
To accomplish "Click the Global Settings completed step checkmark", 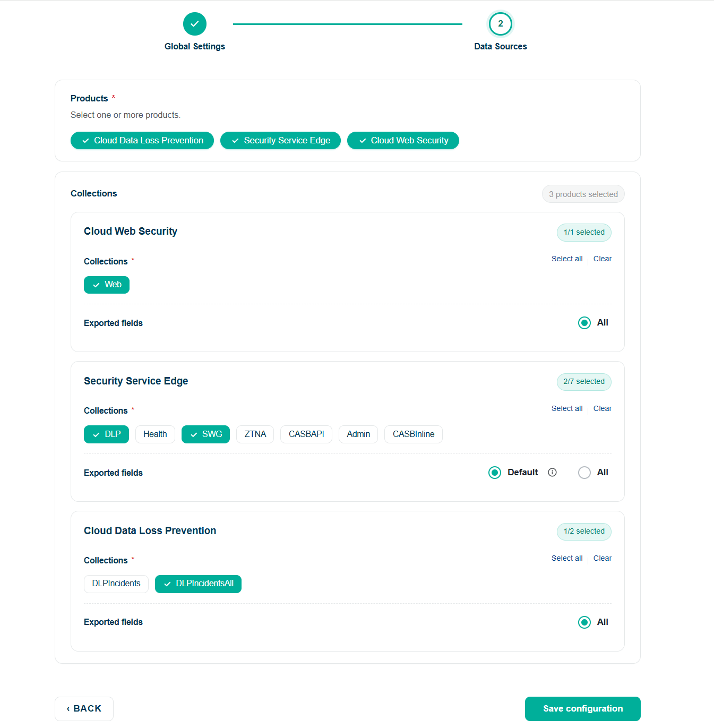I will click(195, 24).
